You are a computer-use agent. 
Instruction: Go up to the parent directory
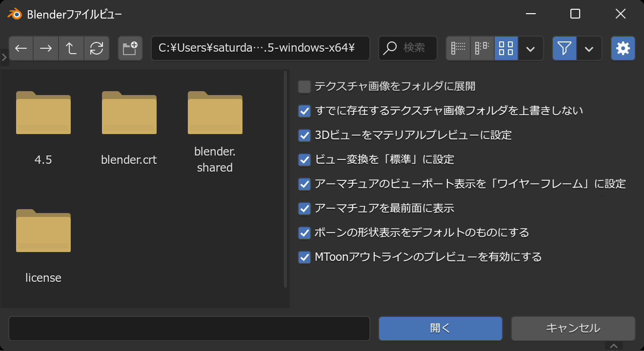pyautogui.click(x=71, y=48)
